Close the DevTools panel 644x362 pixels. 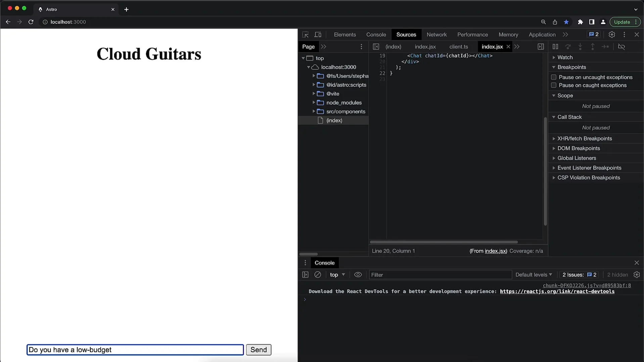[x=637, y=35]
